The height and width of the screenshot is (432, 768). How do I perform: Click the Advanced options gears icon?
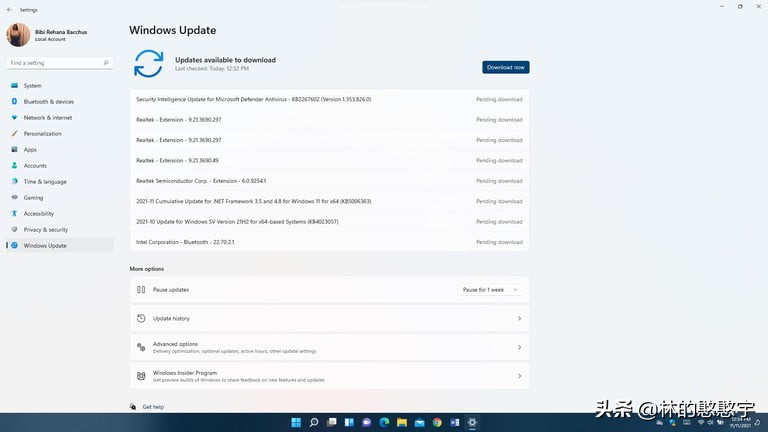point(141,347)
